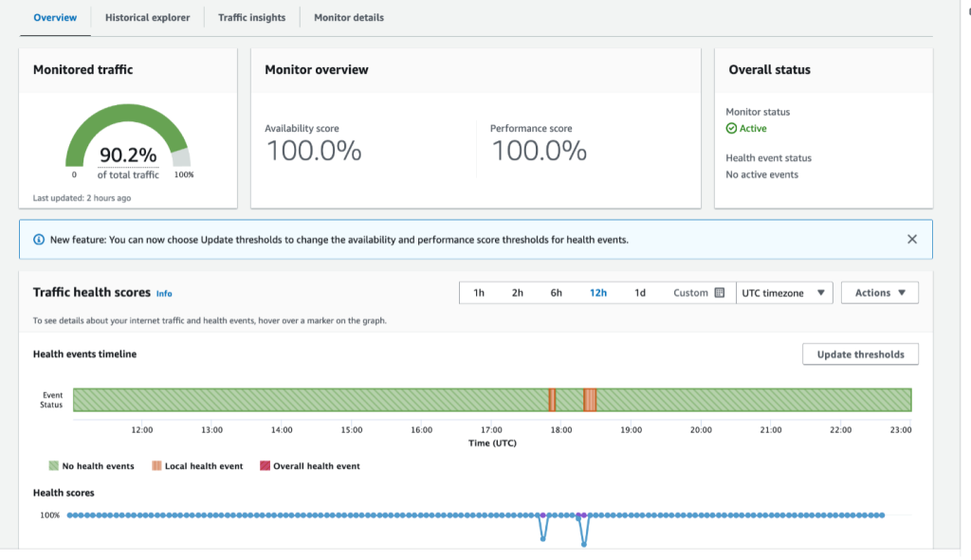Select the 1h time range
Image resolution: width=971 pixels, height=560 pixels.
tap(479, 293)
